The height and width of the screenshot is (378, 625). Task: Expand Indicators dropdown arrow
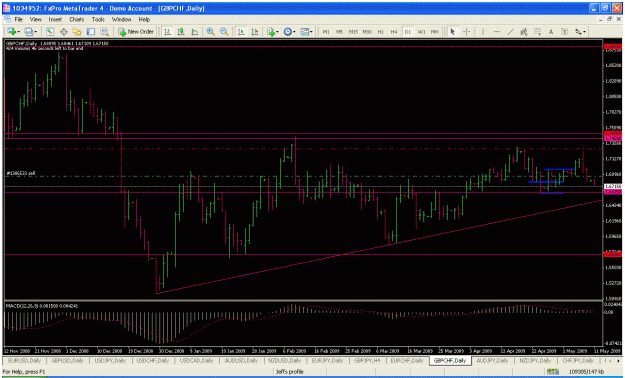click(278, 32)
